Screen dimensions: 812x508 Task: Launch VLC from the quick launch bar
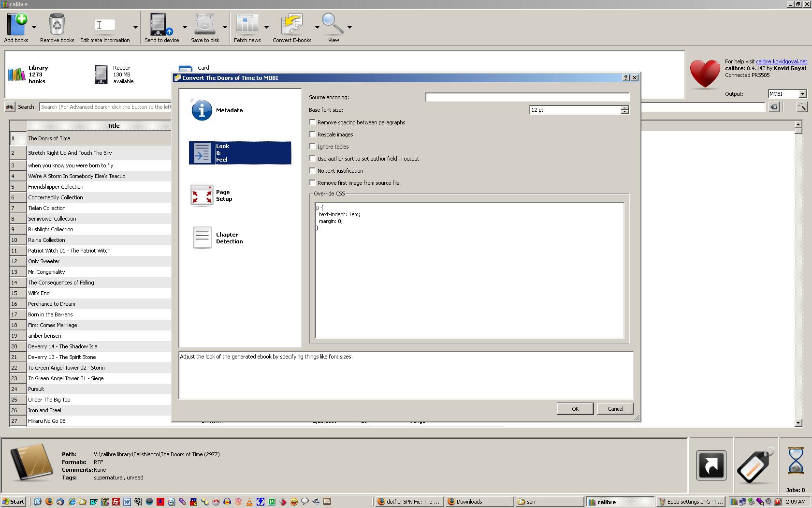tap(249, 502)
